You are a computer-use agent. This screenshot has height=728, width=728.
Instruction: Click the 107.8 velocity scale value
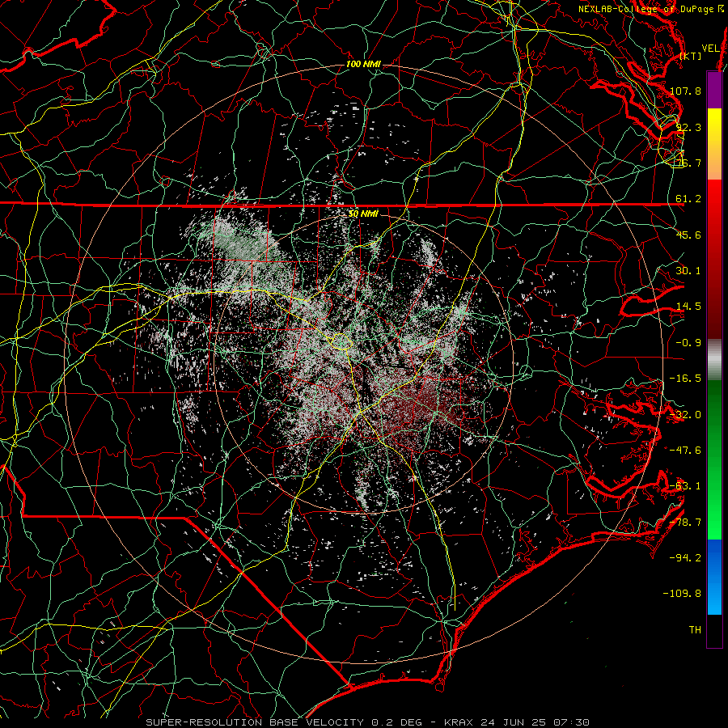point(686,91)
